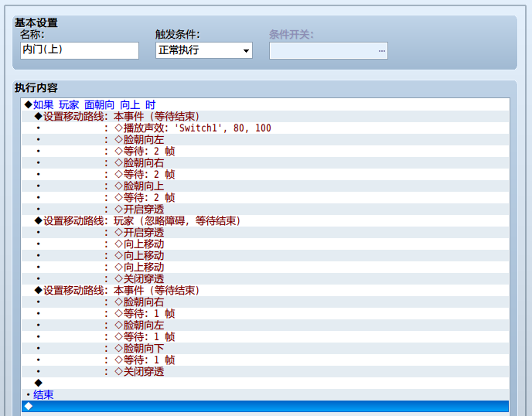Click the 名称 input field containing 内门(上)
532x416 pixels.
80,50
